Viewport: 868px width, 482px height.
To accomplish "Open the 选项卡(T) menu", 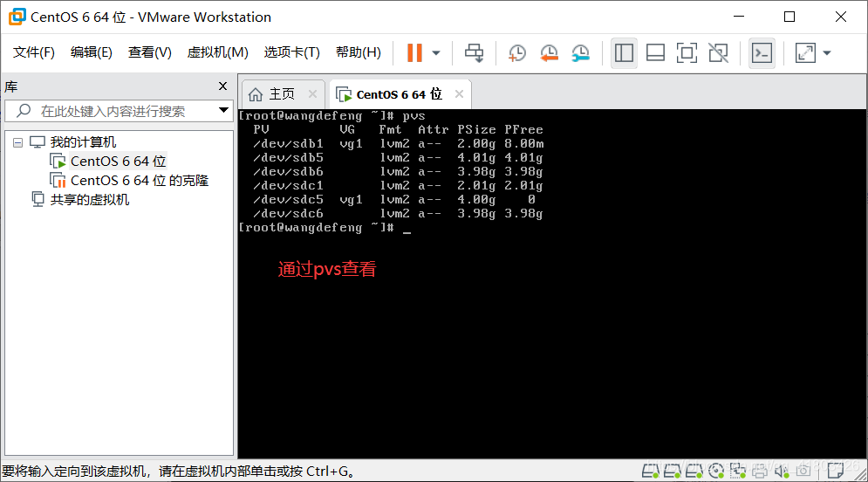I will (x=291, y=52).
